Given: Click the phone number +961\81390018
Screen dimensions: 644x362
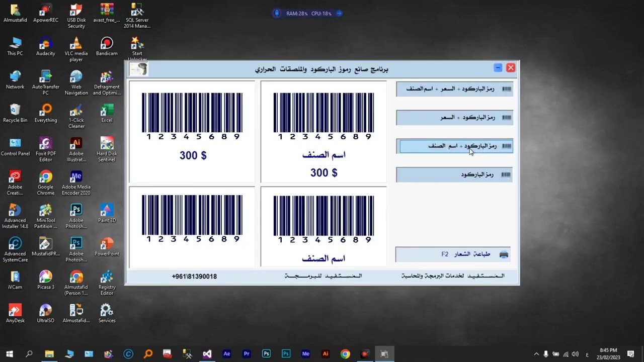Looking at the screenshot, I should point(194,277).
